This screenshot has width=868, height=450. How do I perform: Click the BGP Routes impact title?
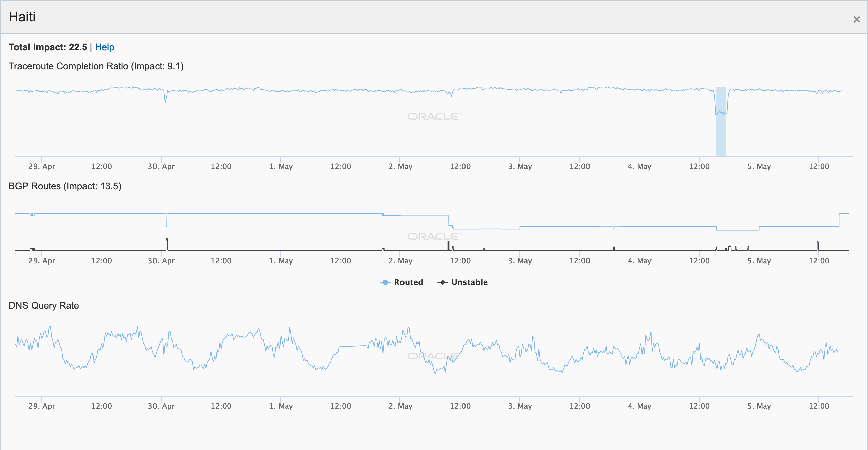65,186
